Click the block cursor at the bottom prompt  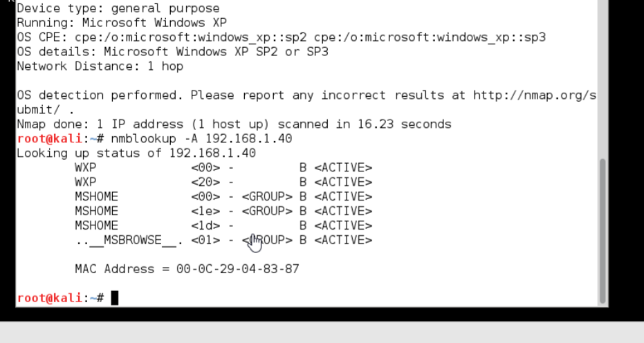click(x=115, y=298)
